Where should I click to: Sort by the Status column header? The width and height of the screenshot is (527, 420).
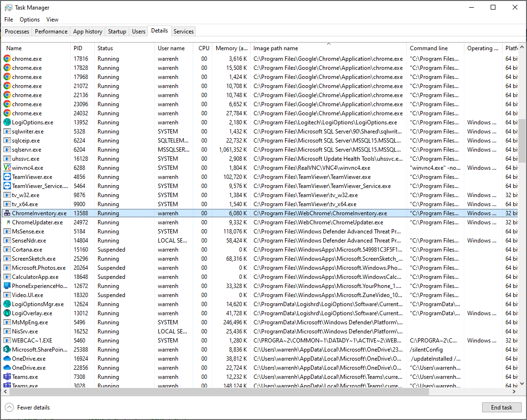(124, 48)
